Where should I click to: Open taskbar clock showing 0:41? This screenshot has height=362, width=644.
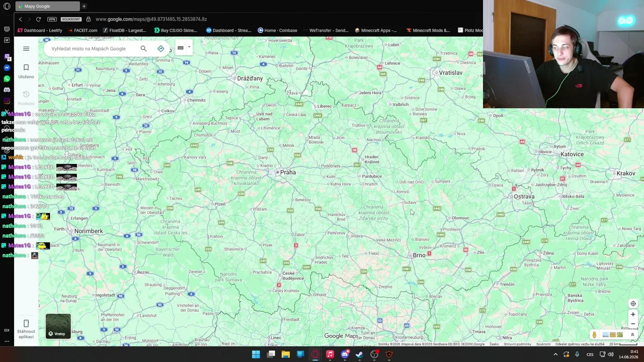(629, 354)
